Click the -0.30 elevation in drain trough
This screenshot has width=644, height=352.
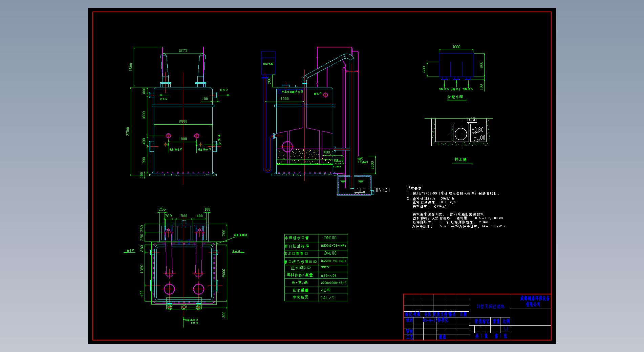click(471, 119)
